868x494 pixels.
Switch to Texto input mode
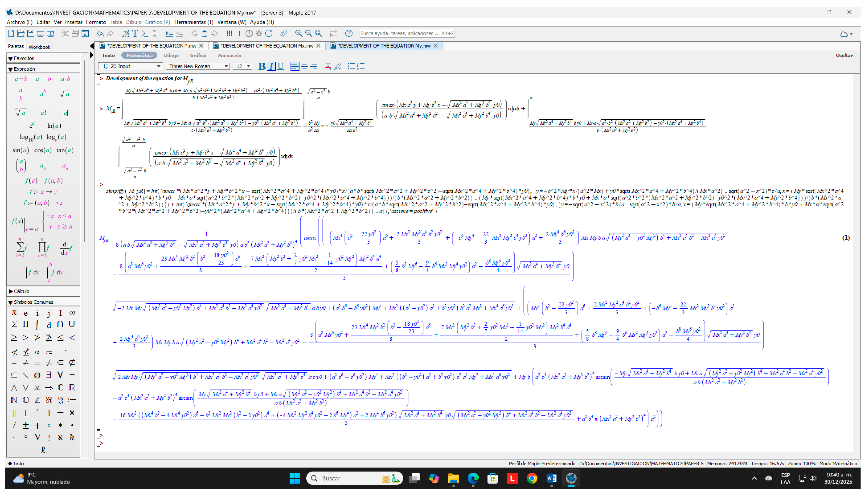(108, 55)
